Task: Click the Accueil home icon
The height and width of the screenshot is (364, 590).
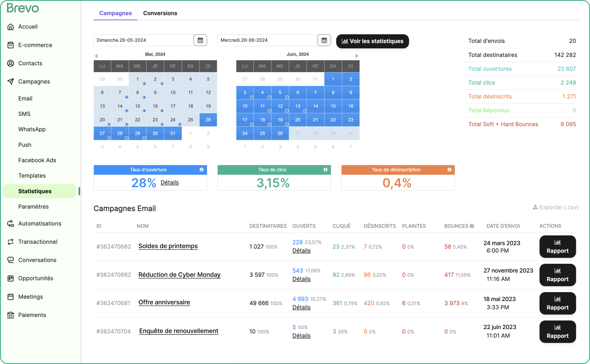Action: [11, 27]
